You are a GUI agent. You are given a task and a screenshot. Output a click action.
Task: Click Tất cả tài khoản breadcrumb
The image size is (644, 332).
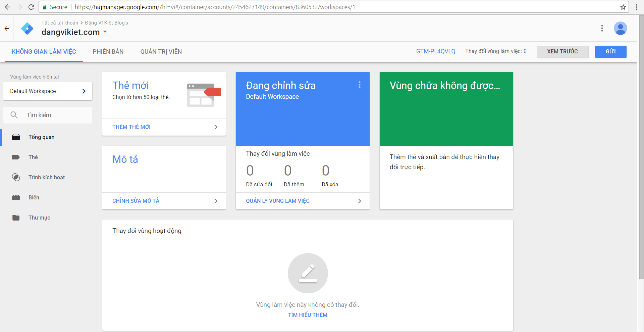pyautogui.click(x=60, y=23)
